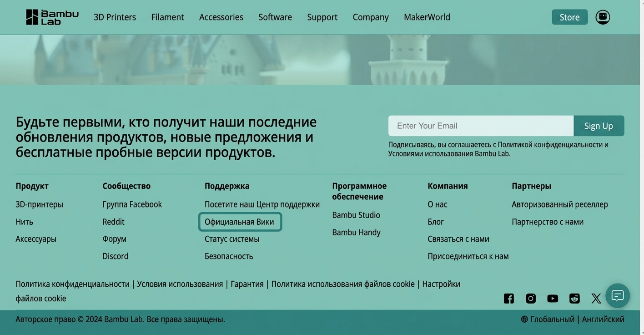Click the Авторское право © 2024 text
The image size is (644, 335).
pos(120,320)
